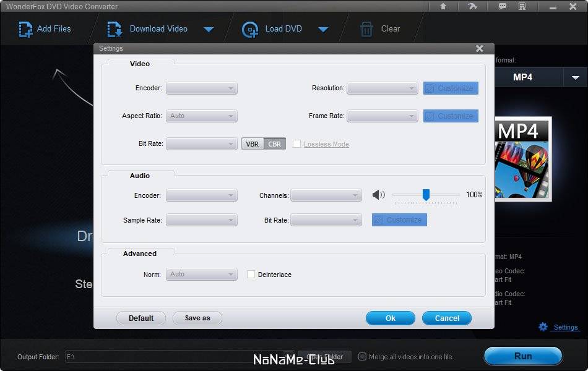Viewport: 588px width, 371px height.
Task: Open the Video Encoder dropdown
Action: tap(202, 88)
